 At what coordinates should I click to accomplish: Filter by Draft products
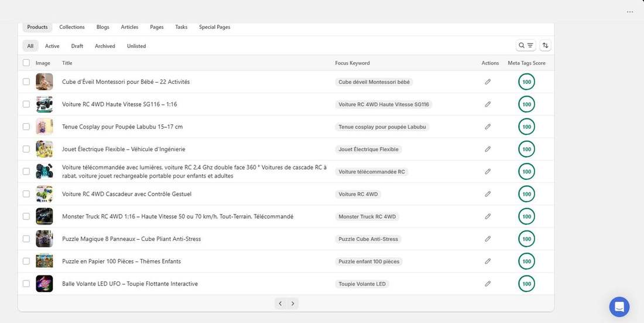coord(77,46)
